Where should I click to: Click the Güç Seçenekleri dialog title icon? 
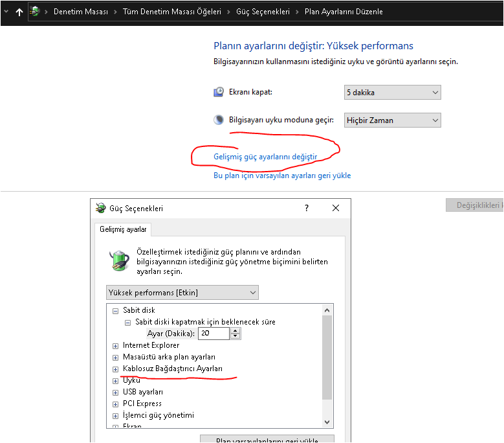(101, 208)
